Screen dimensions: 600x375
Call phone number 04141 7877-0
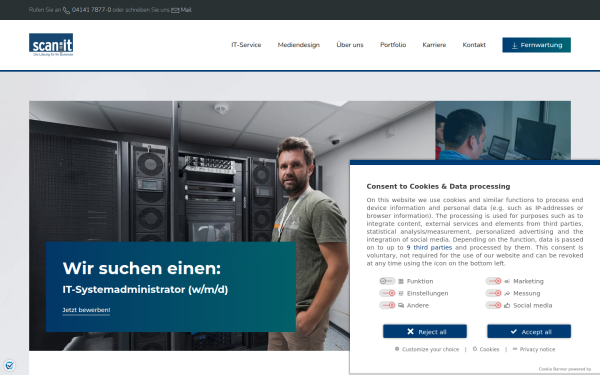pos(91,10)
